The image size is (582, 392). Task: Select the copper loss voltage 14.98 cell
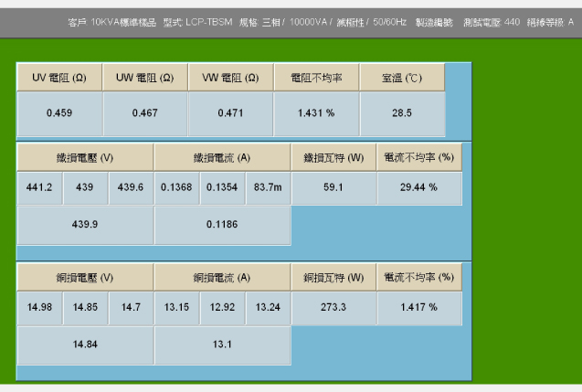pyautogui.click(x=39, y=308)
